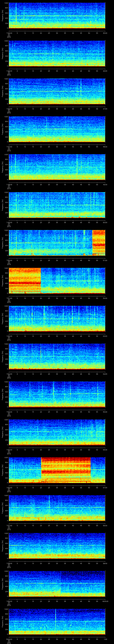Viewport: 114px width, 644px height.
Task: Select the spectrogram plot for minute 7:44:00
Action: click(57, 16)
